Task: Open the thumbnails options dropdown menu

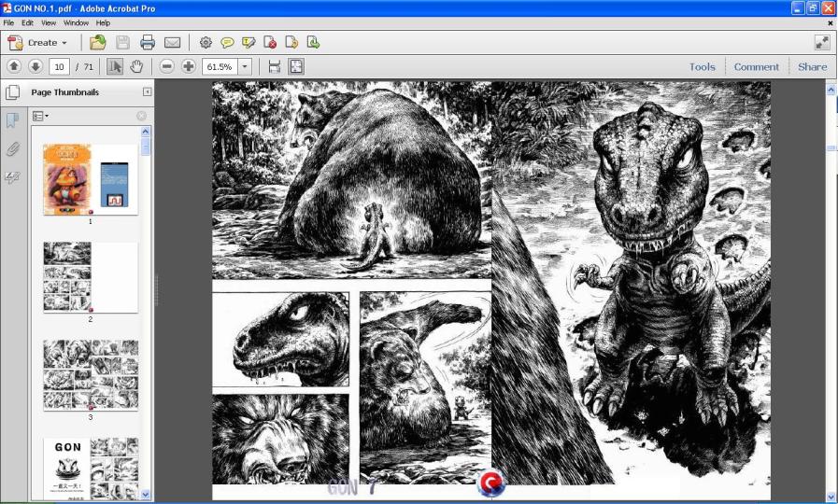Action: 40,116
